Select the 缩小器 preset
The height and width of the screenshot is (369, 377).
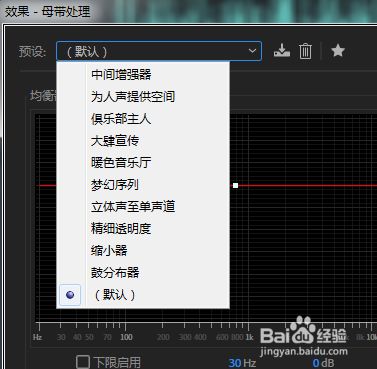click(x=143, y=251)
